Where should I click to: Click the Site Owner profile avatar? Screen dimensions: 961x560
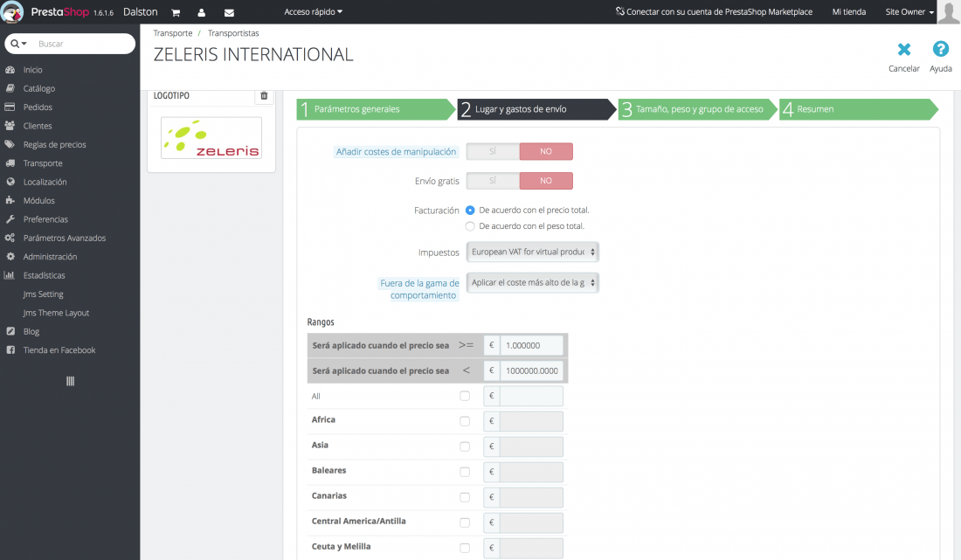pos(949,11)
